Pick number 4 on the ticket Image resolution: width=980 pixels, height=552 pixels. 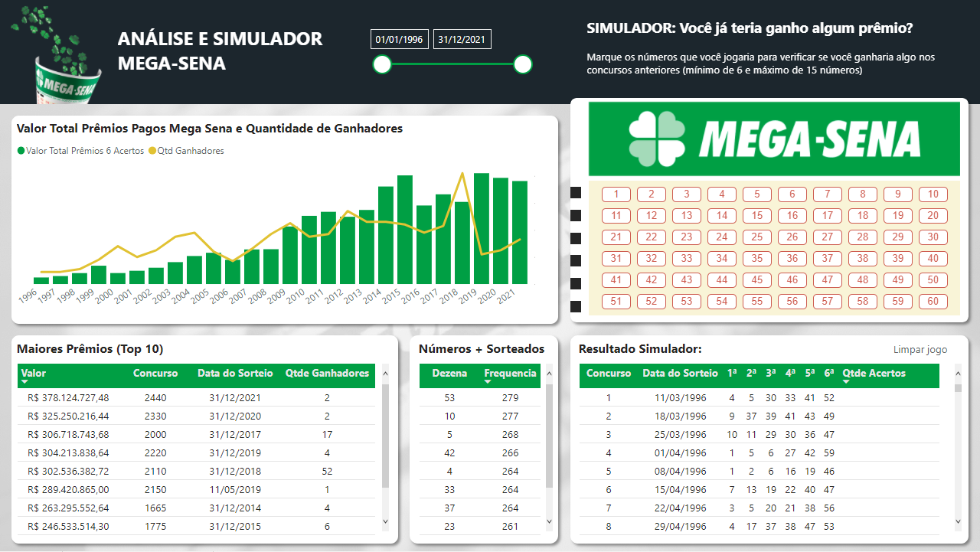tap(722, 194)
